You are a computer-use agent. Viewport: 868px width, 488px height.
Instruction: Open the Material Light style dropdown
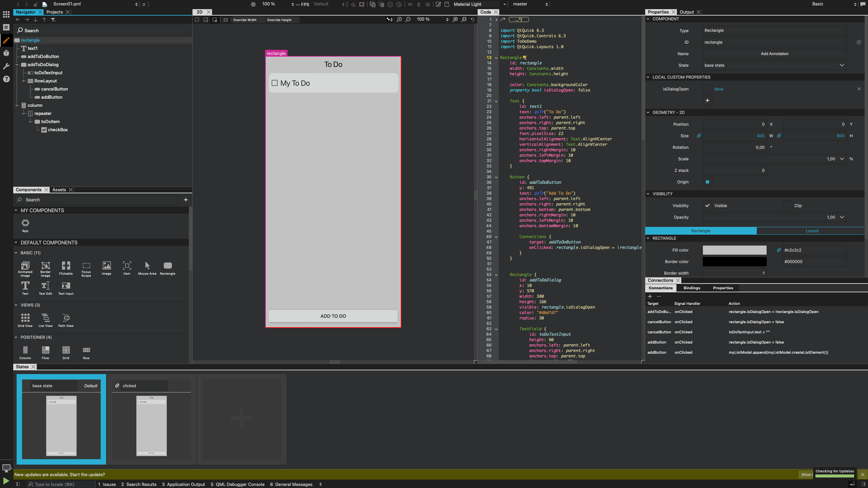point(504,4)
